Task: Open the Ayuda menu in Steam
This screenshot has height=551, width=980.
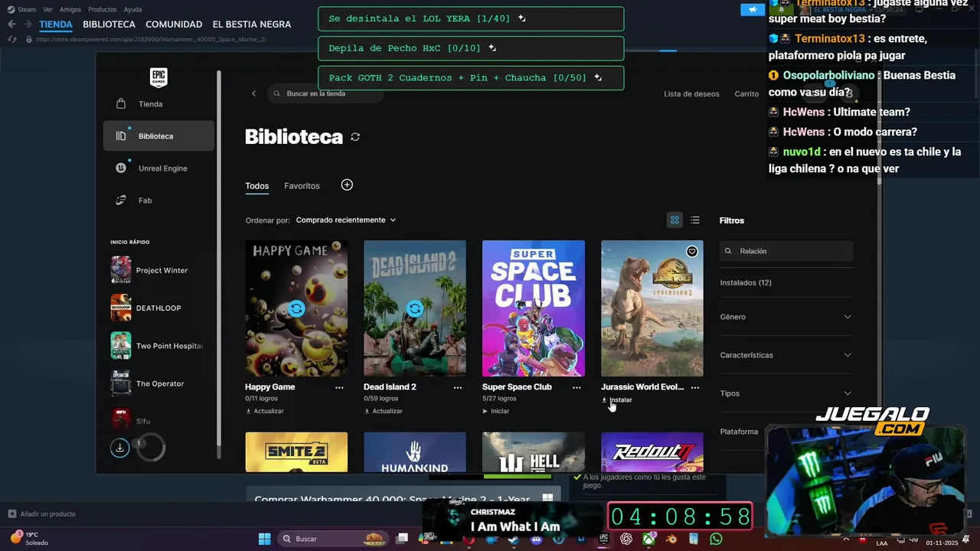Action: pyautogui.click(x=132, y=9)
